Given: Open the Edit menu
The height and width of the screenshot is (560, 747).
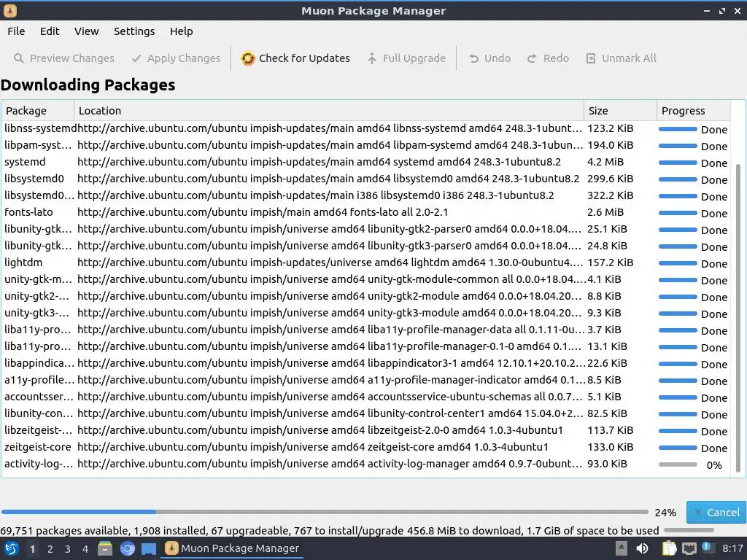Looking at the screenshot, I should pos(50,31).
